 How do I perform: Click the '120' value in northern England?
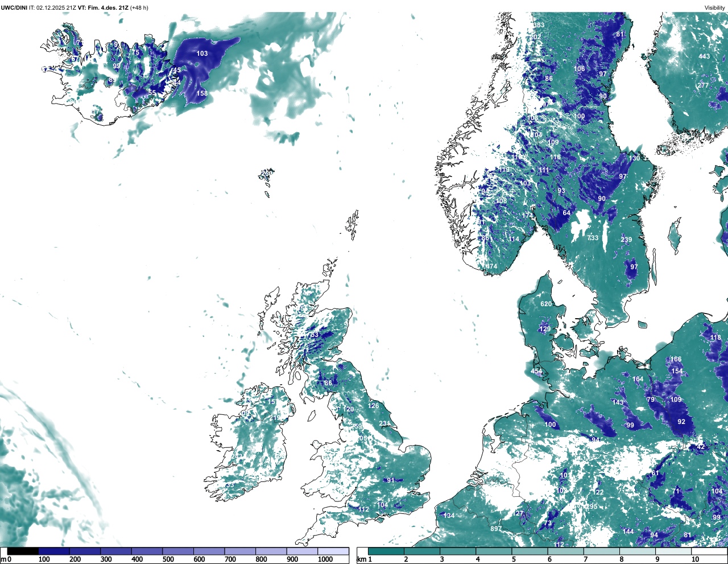click(348, 410)
